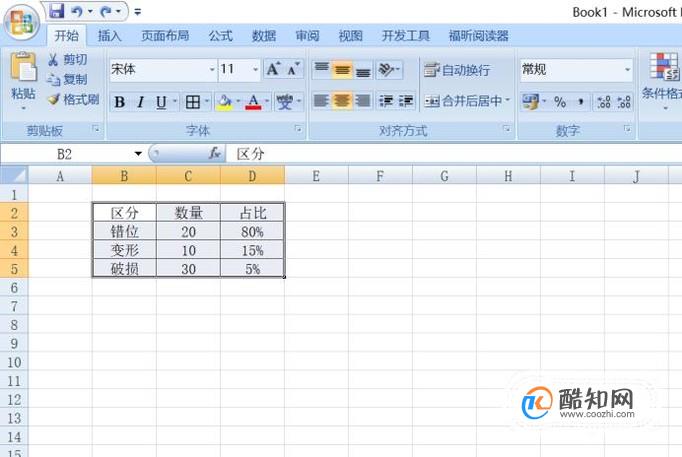Click the 文 phonetic guide icon

coord(285,102)
